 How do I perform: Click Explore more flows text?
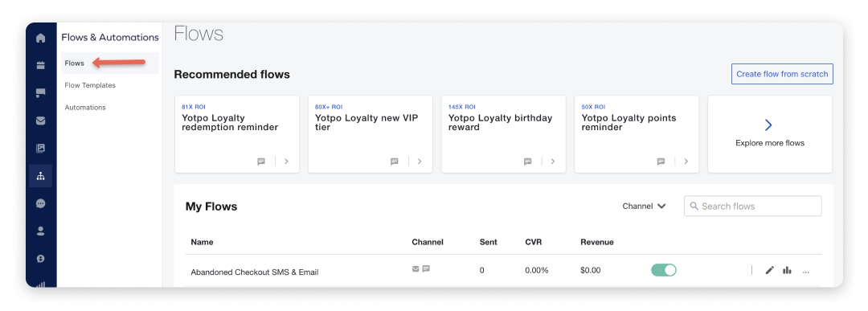(770, 143)
